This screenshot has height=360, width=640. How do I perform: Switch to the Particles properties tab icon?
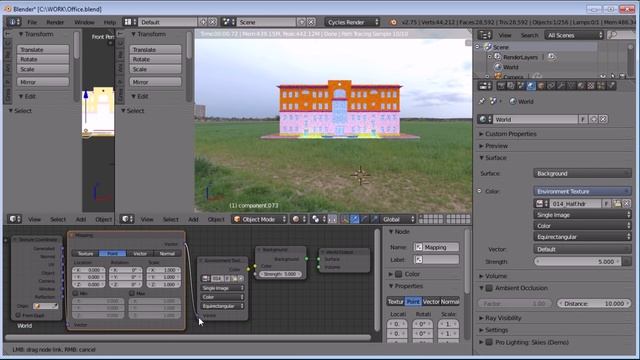point(601,86)
